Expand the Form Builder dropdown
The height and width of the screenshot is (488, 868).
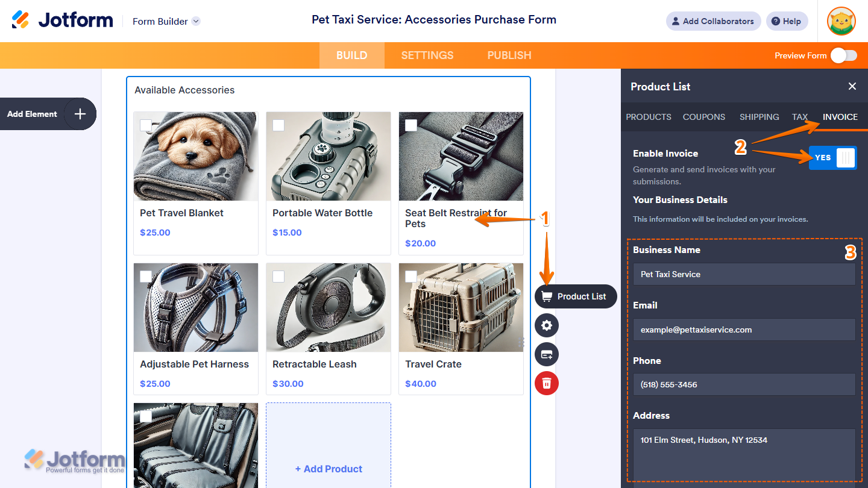pos(196,21)
